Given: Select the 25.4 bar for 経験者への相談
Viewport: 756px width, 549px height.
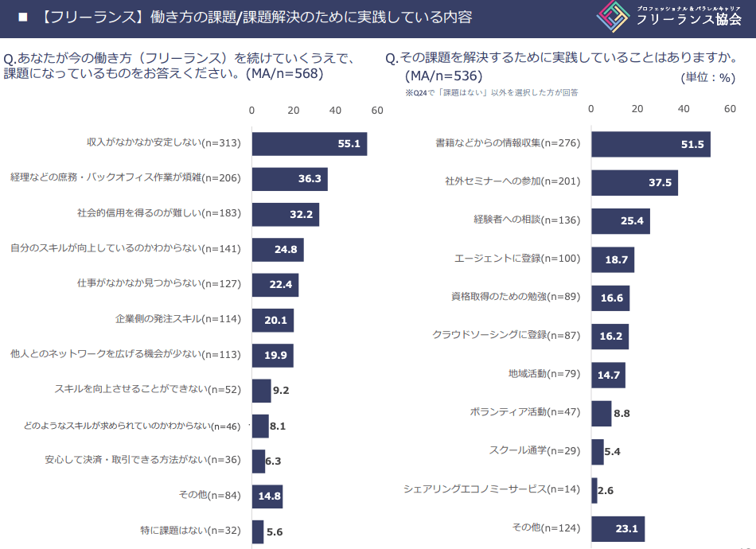Looking at the screenshot, I should pos(620,220).
